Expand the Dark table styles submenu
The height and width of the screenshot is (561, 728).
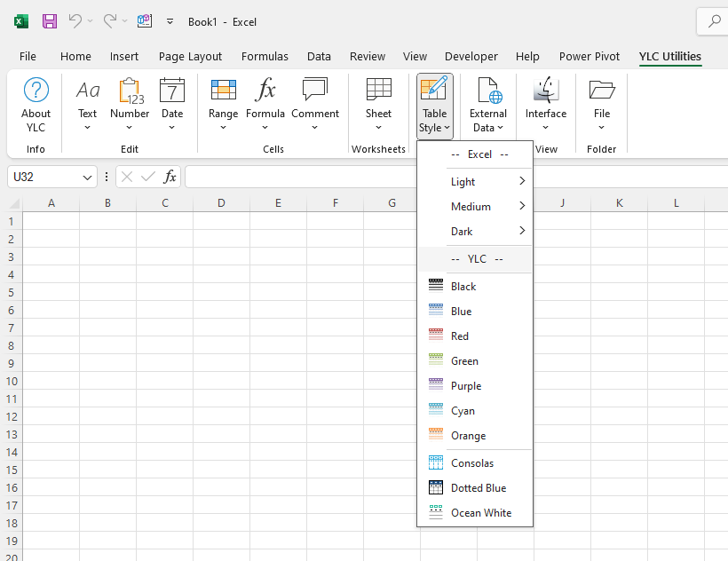[488, 232]
